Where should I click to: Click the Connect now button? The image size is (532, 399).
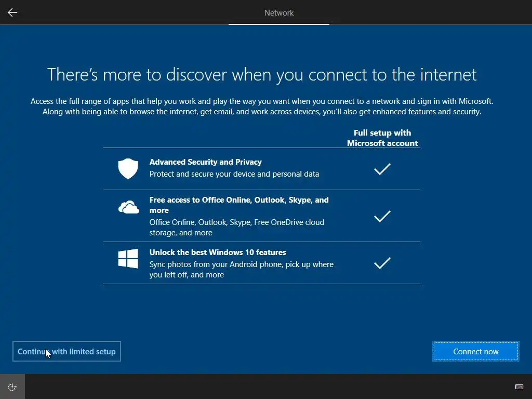[476, 351]
